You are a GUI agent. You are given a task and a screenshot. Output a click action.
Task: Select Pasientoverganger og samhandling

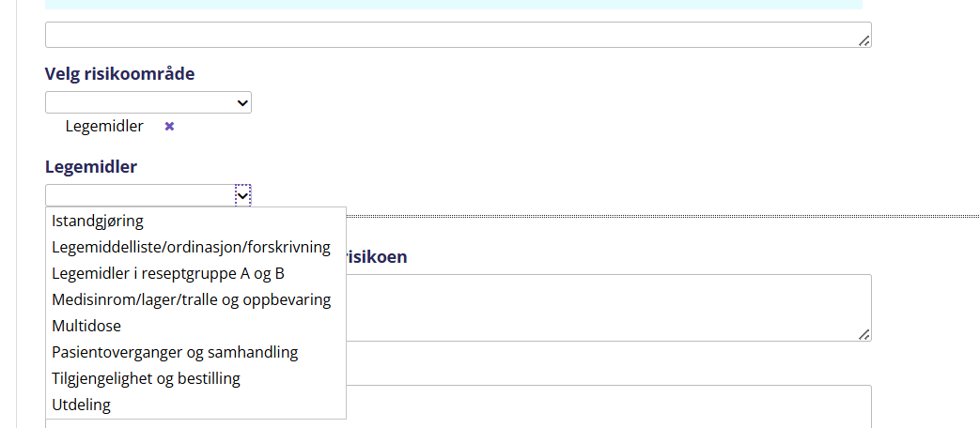175,352
